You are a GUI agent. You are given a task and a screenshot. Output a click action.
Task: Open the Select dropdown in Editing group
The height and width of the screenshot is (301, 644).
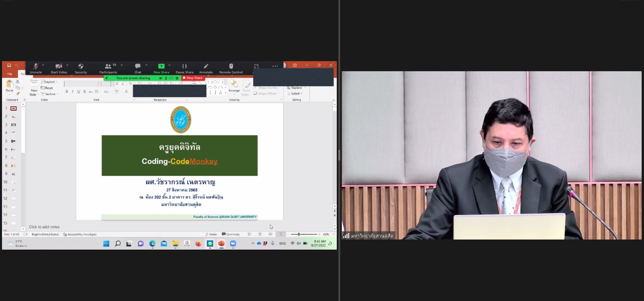(295, 93)
